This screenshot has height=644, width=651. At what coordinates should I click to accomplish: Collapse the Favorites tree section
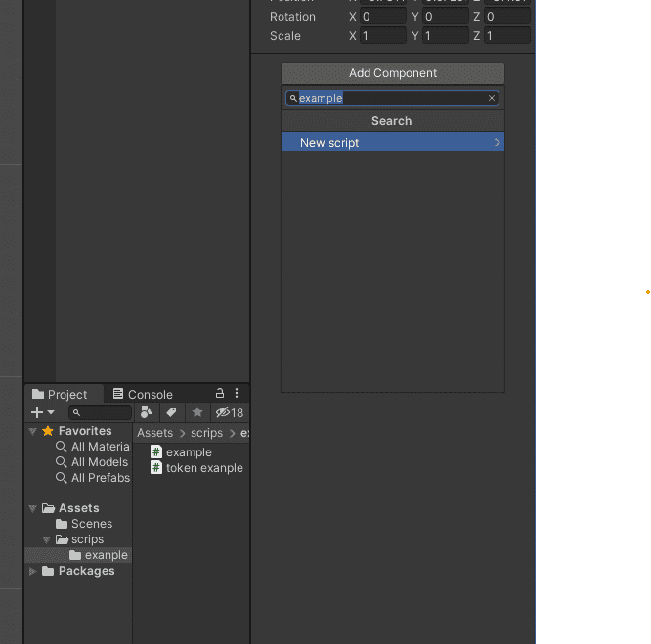click(33, 431)
